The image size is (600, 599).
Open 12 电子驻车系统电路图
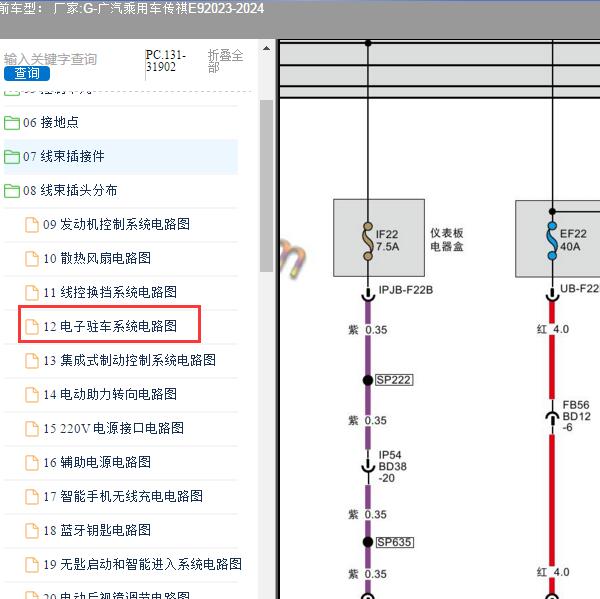[110, 326]
